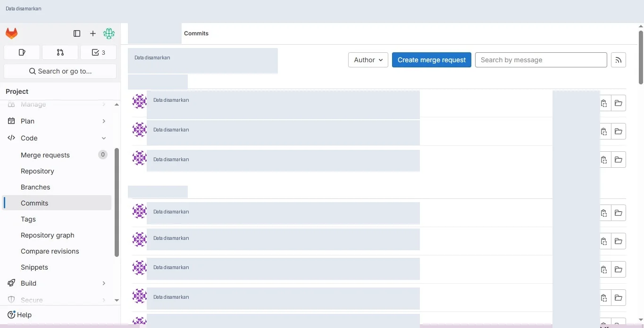This screenshot has height=328, width=644.
Task: Open Compare revisions
Action: click(57, 251)
